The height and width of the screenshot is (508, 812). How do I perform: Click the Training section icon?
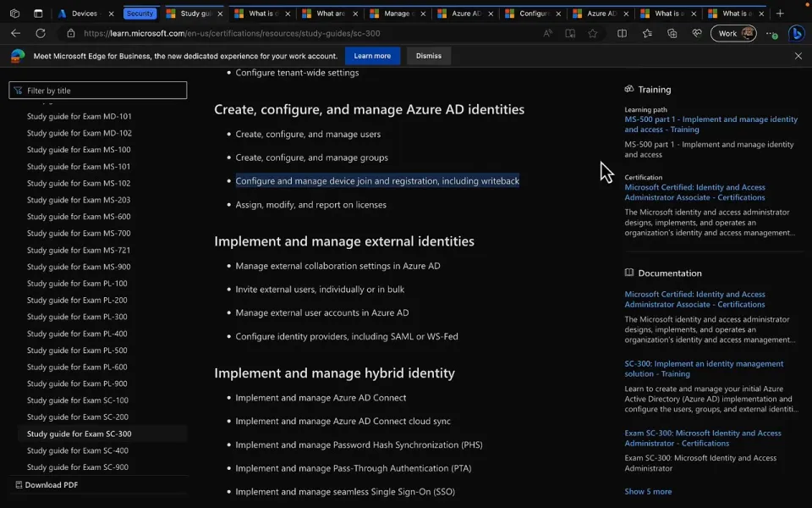point(628,89)
